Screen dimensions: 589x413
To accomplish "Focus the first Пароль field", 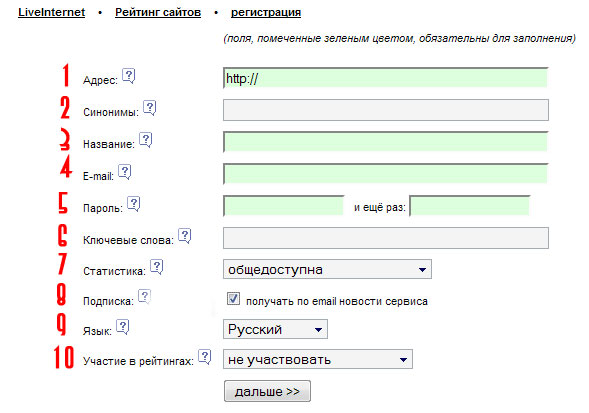I will 284,206.
